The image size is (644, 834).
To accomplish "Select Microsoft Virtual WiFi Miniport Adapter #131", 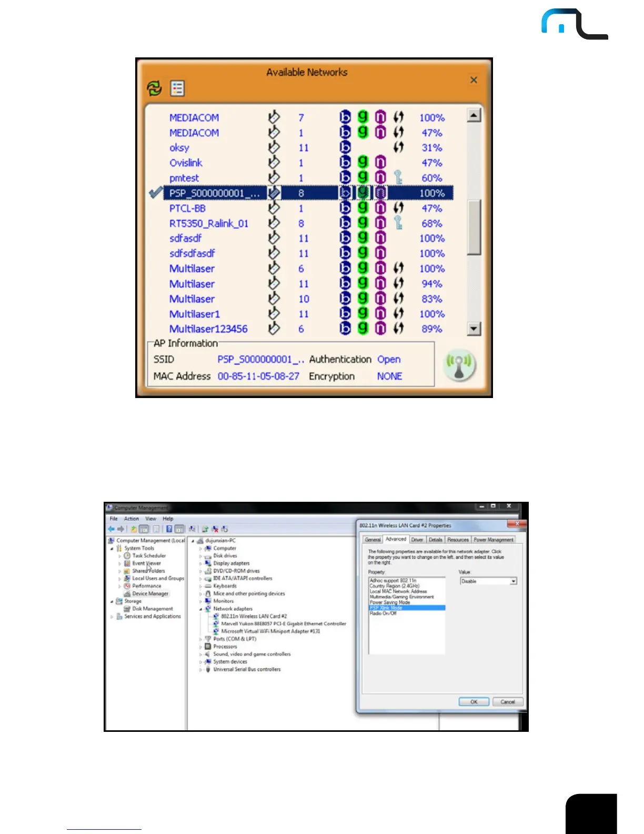I will [x=270, y=631].
